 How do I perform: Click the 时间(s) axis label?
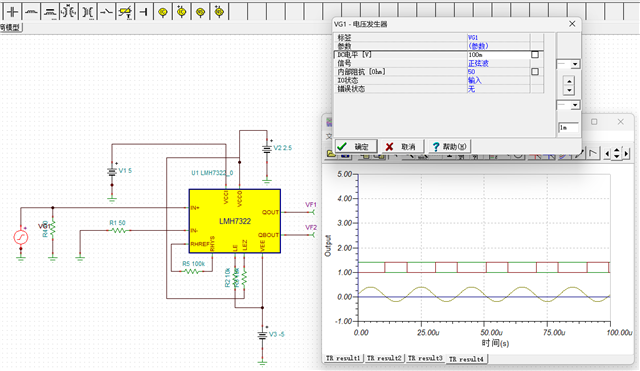[495, 343]
